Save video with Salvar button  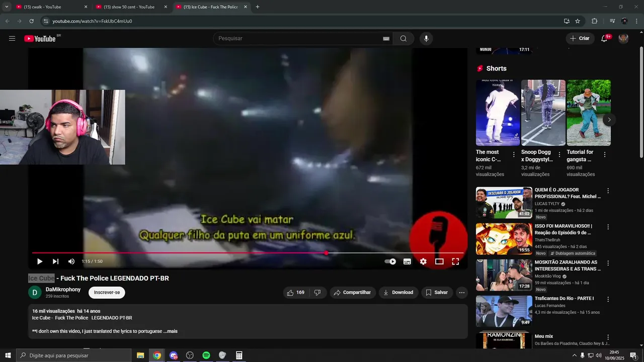436,293
